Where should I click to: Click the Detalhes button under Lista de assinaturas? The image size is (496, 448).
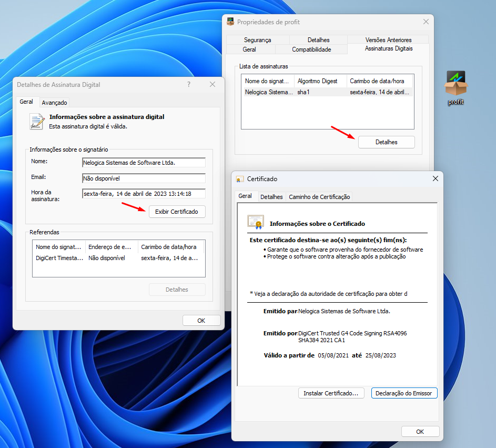(x=386, y=142)
